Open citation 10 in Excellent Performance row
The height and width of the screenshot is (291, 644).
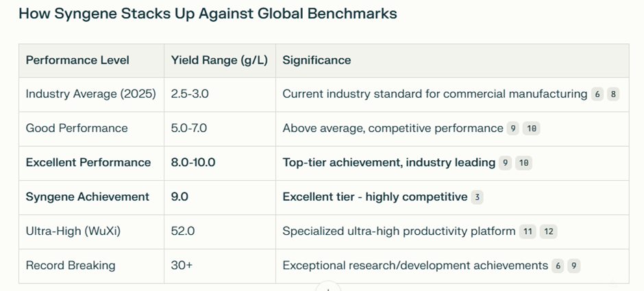click(523, 163)
